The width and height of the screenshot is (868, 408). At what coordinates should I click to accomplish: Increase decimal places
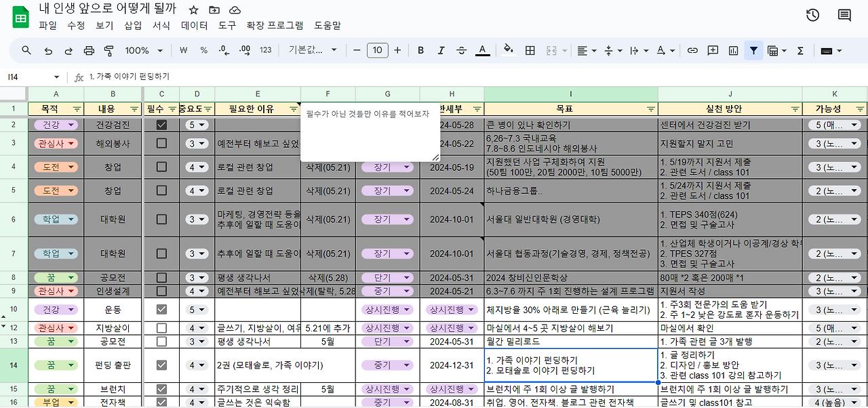pos(245,50)
